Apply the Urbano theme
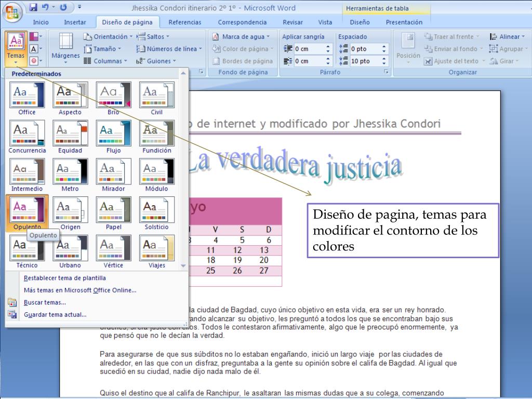Screen dimensions: 532x399 pyautogui.click(x=70, y=252)
